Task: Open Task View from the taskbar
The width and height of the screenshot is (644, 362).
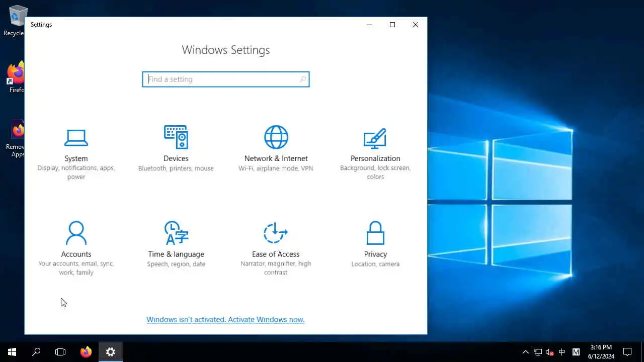Action: point(60,352)
